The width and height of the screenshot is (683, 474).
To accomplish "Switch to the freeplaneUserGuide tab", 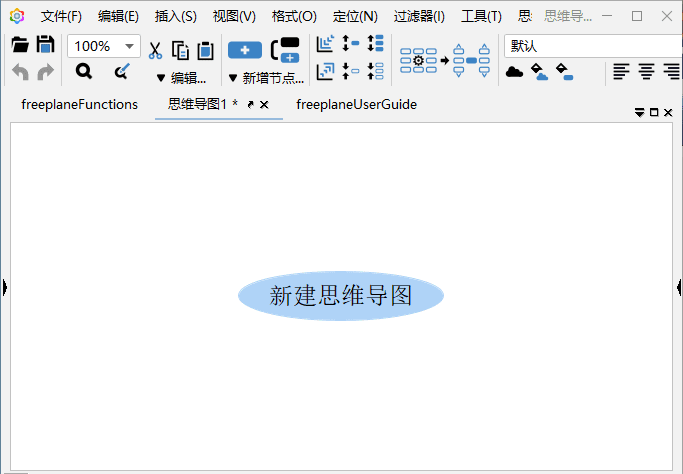I will pos(356,105).
